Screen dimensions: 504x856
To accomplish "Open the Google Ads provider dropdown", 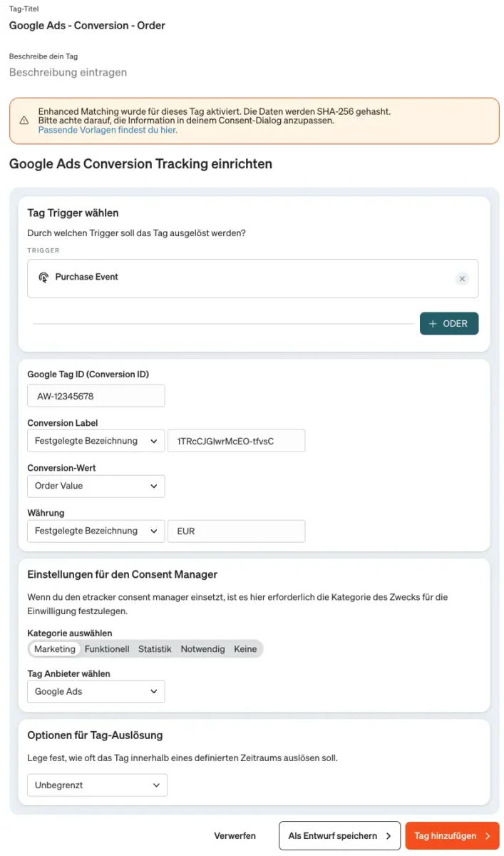I will pos(96,691).
